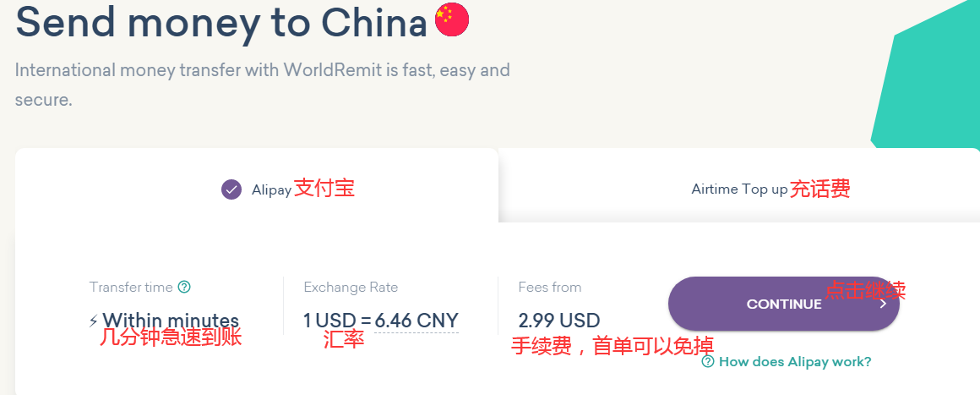Click the arrow chevron on the Continue button
Viewport: 980px width, 395px height.
click(883, 304)
